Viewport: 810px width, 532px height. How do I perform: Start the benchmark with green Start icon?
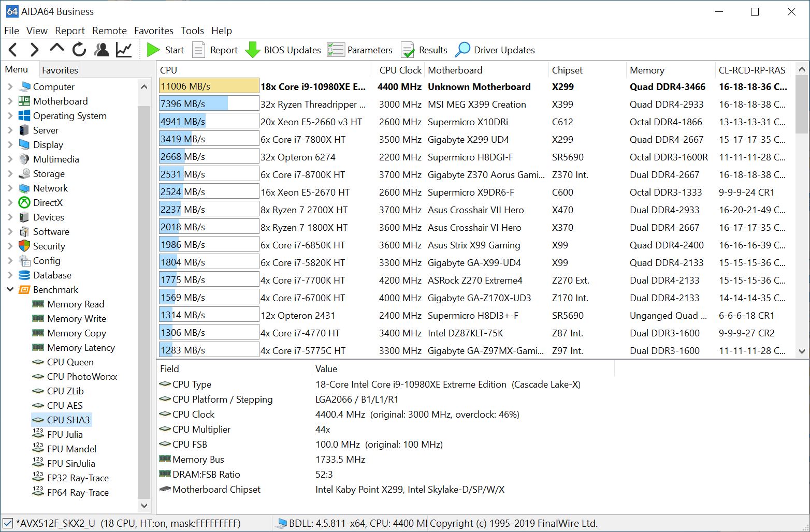coord(153,50)
